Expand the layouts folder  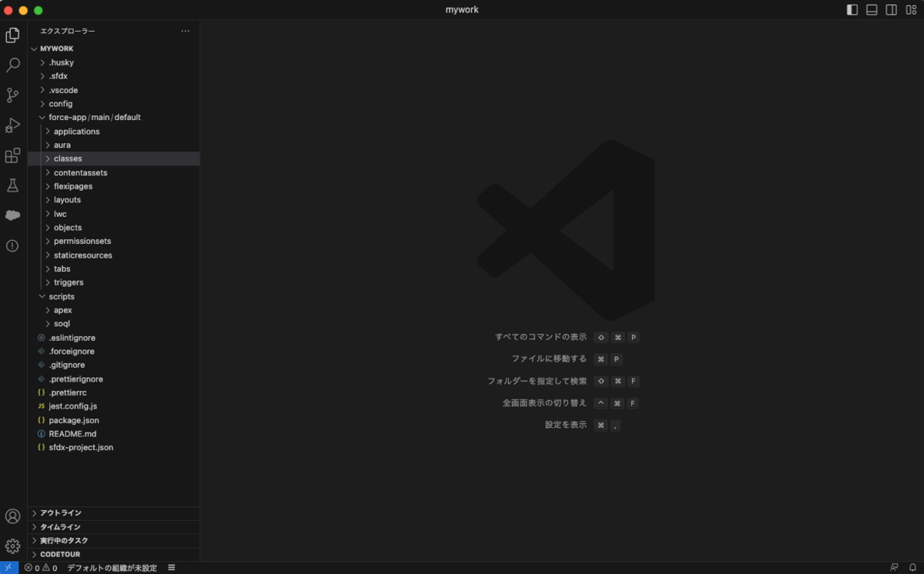coord(114,200)
